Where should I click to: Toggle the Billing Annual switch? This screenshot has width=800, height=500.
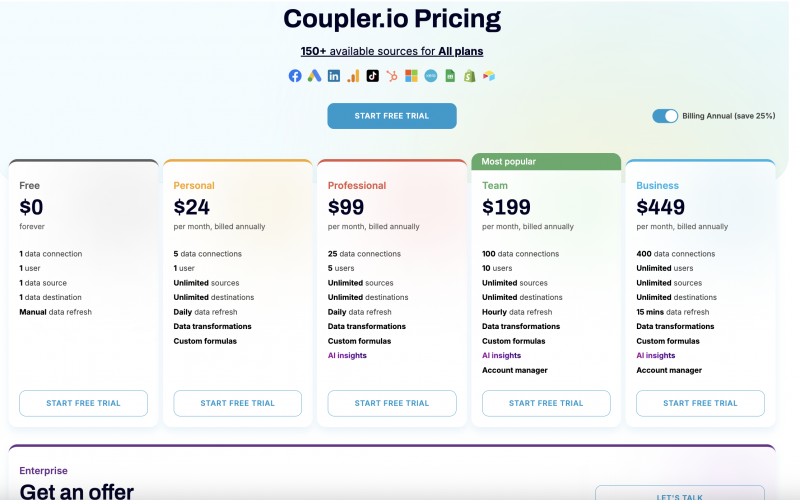click(x=665, y=116)
